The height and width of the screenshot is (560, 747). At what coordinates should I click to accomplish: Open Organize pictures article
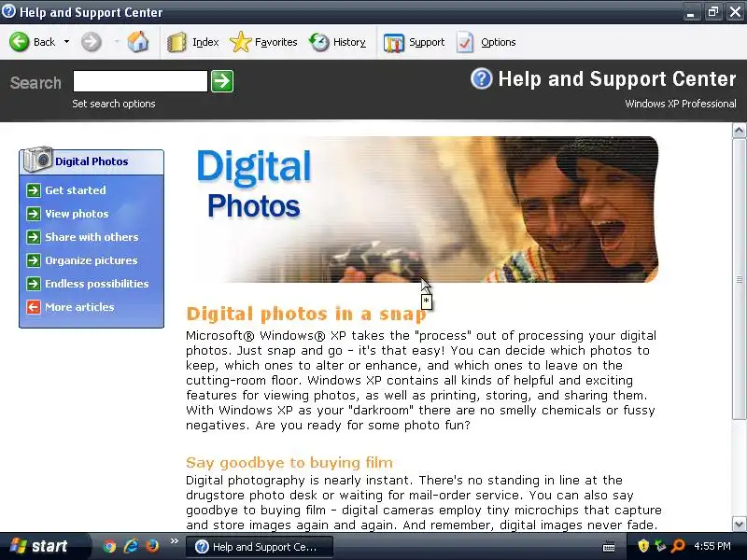click(91, 260)
